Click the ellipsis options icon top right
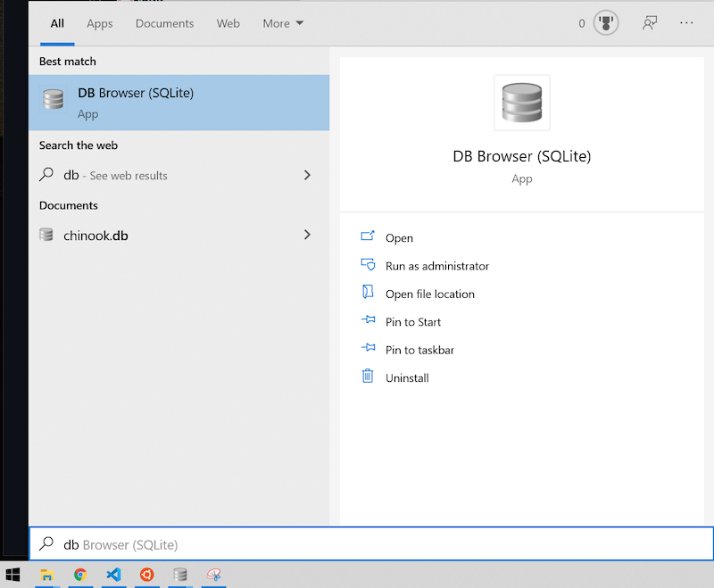 [686, 22]
